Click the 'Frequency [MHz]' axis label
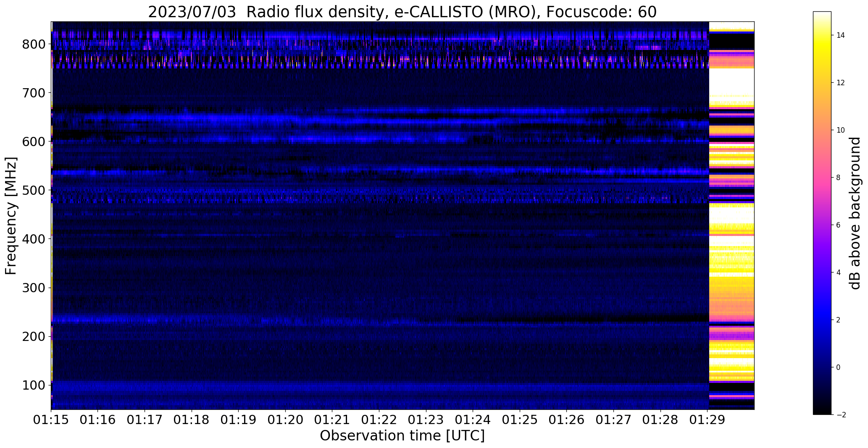The image size is (868, 448). point(11,216)
